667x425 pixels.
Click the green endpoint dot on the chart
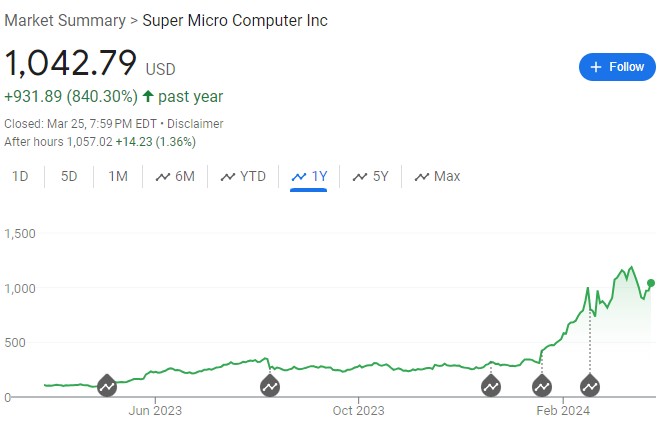coord(651,283)
